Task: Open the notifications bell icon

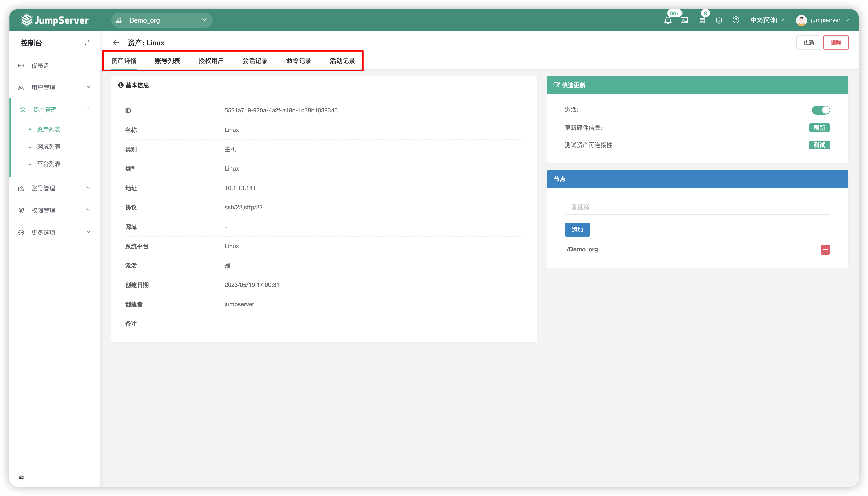Action: coord(668,20)
